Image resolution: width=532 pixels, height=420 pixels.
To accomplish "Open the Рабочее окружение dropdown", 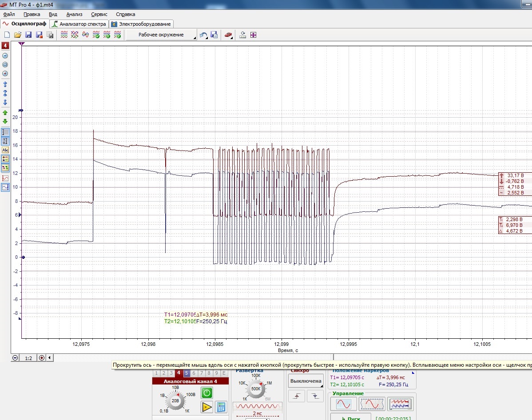I will 161,35.
